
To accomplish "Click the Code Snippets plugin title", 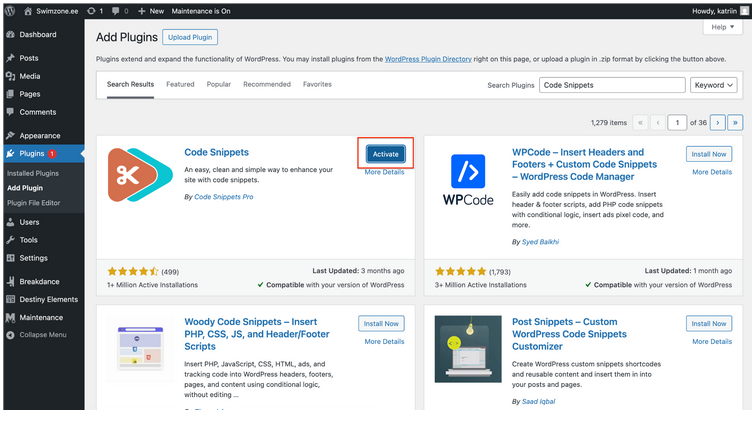I will coord(217,152).
